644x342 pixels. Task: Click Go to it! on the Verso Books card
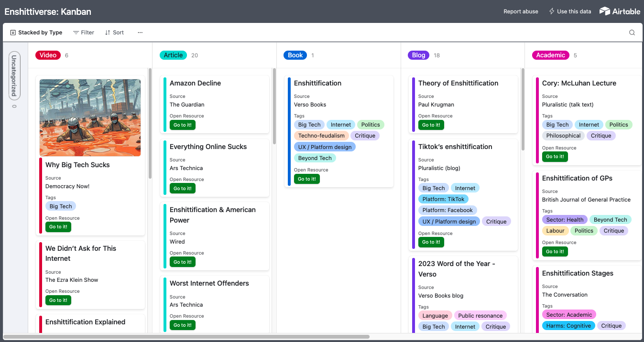(x=307, y=179)
